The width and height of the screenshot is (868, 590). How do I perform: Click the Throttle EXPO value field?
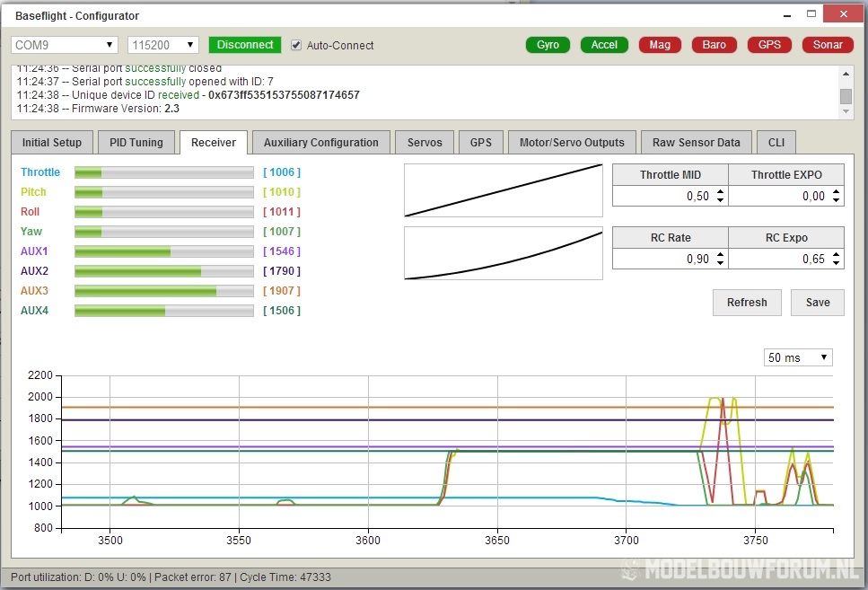[786, 196]
